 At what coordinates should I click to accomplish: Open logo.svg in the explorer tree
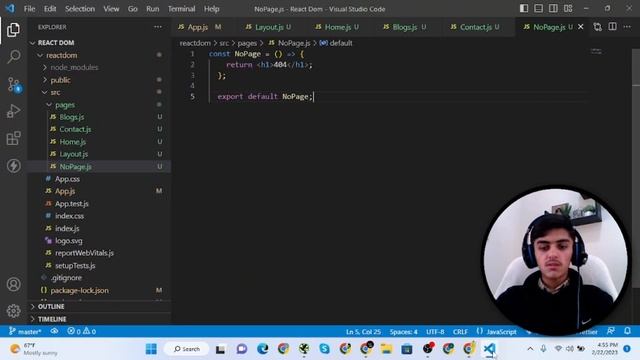(99, 241)
